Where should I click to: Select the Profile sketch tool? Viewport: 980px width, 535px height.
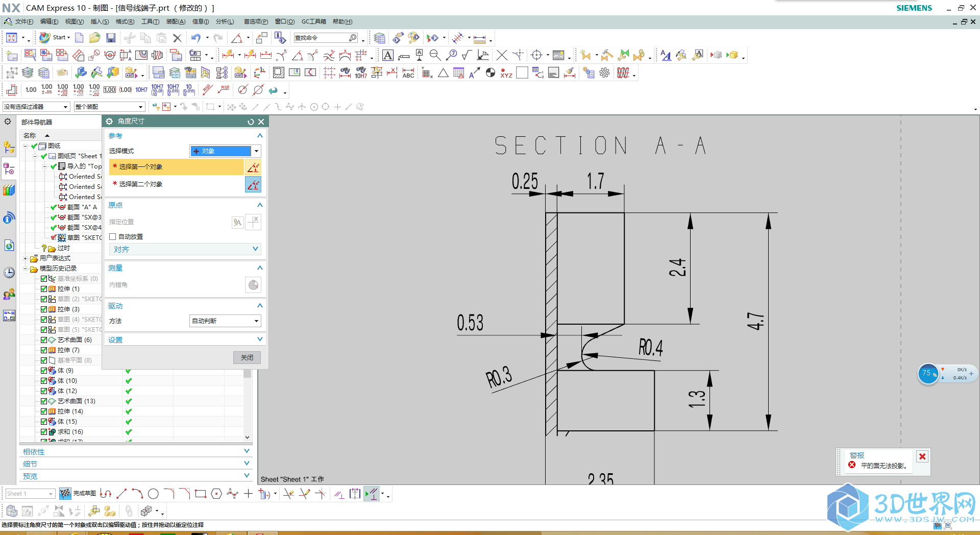coord(106,494)
